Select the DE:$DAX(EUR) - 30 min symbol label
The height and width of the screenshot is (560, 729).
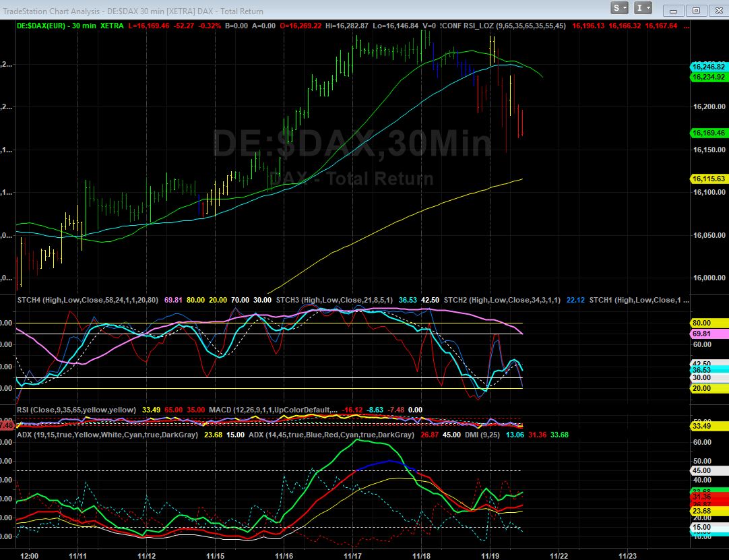pos(56,26)
